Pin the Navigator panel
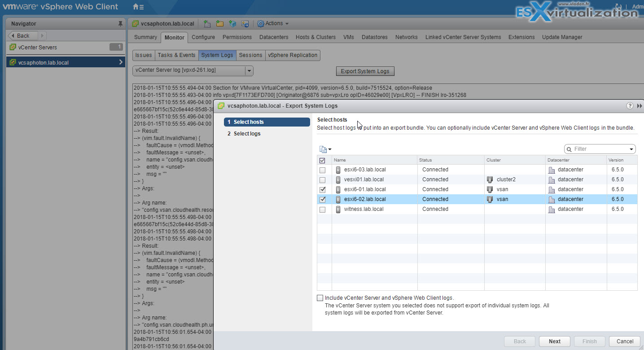 tap(120, 23)
